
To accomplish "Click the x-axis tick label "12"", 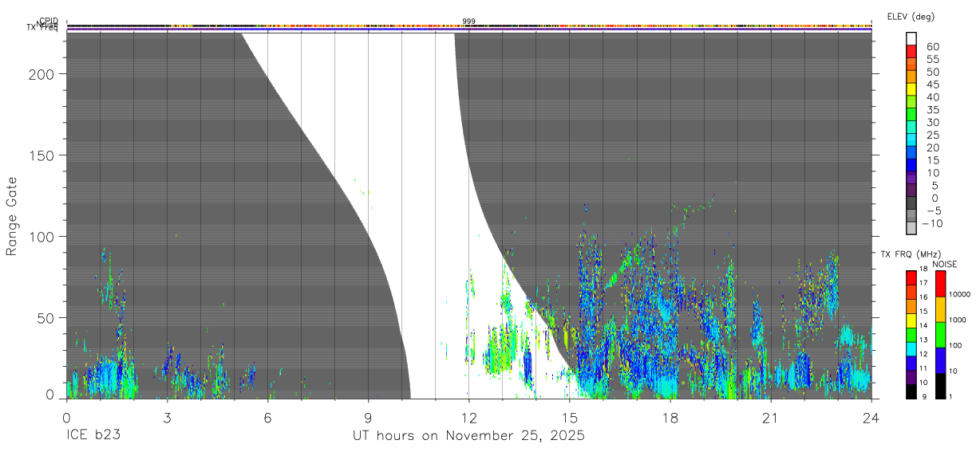I will pyautogui.click(x=469, y=418).
